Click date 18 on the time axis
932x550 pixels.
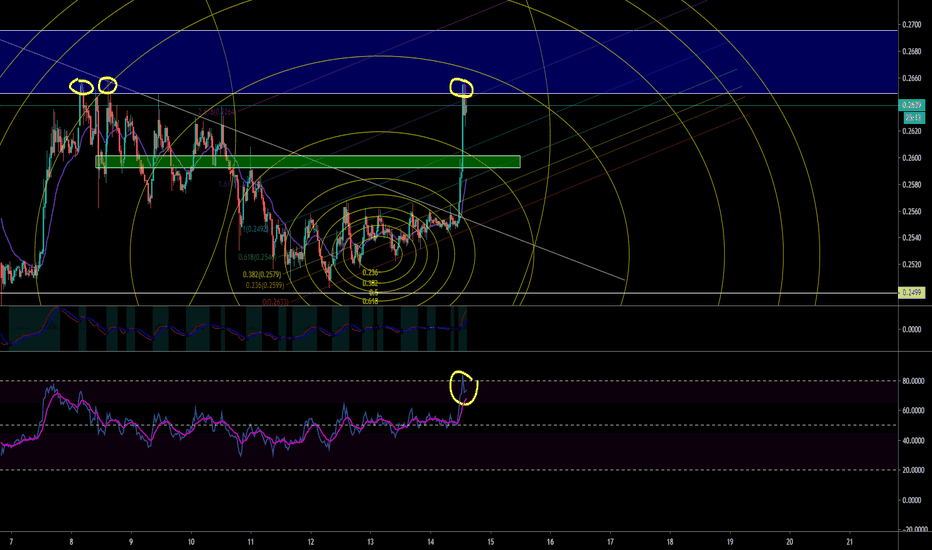[670, 542]
